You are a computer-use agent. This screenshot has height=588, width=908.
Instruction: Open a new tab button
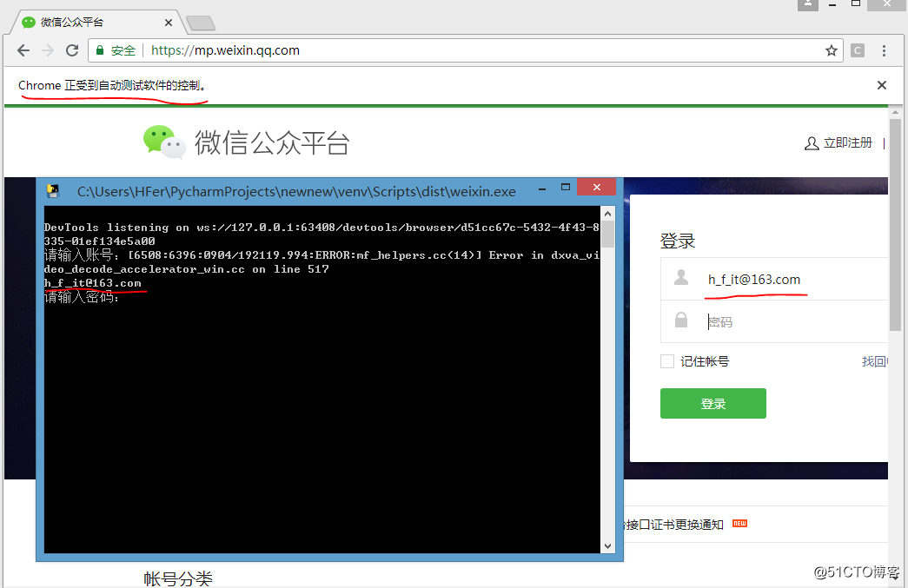point(201,23)
